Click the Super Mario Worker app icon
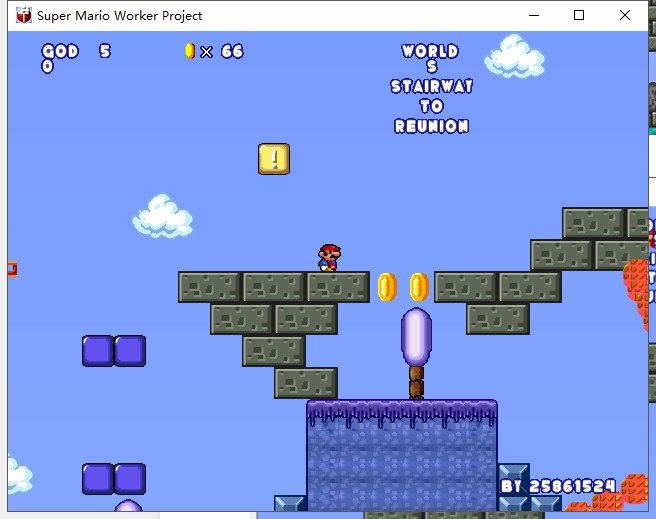This screenshot has height=519, width=656. tap(24, 15)
